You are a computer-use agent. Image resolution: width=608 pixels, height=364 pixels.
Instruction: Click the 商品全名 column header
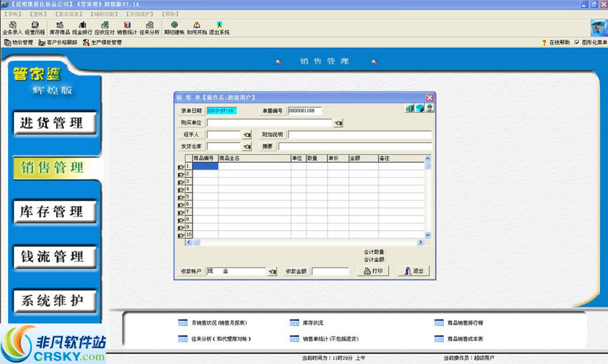point(255,158)
